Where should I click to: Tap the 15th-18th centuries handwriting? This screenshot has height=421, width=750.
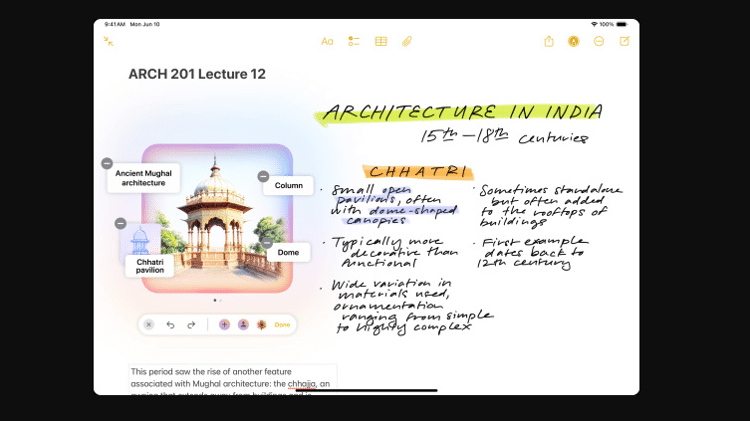click(505, 136)
